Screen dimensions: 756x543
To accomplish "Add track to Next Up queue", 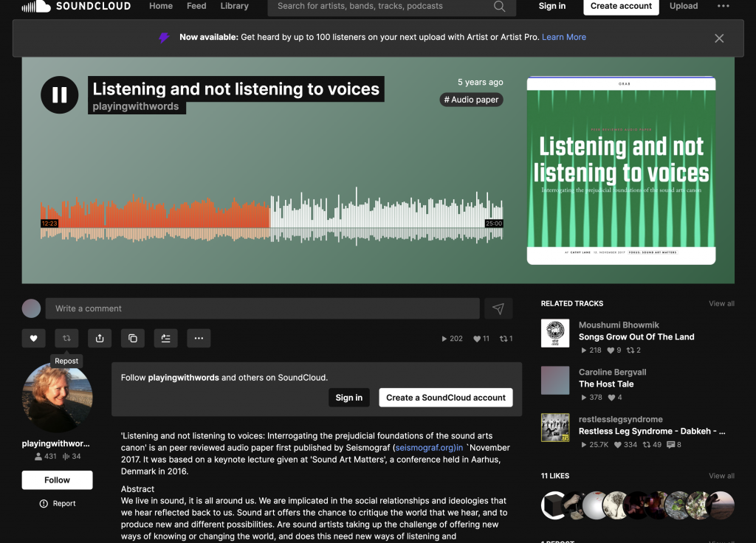I will 165,339.
